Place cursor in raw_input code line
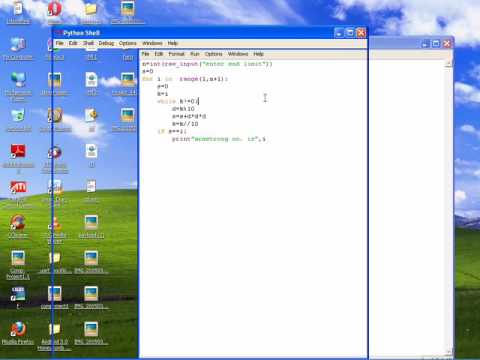The width and height of the screenshot is (480, 360). point(207,64)
